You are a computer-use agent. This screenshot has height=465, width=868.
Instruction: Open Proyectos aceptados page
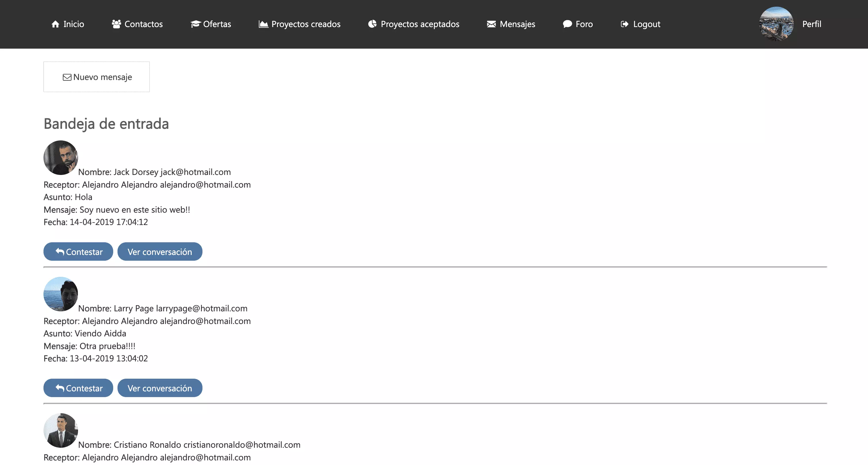pos(414,24)
